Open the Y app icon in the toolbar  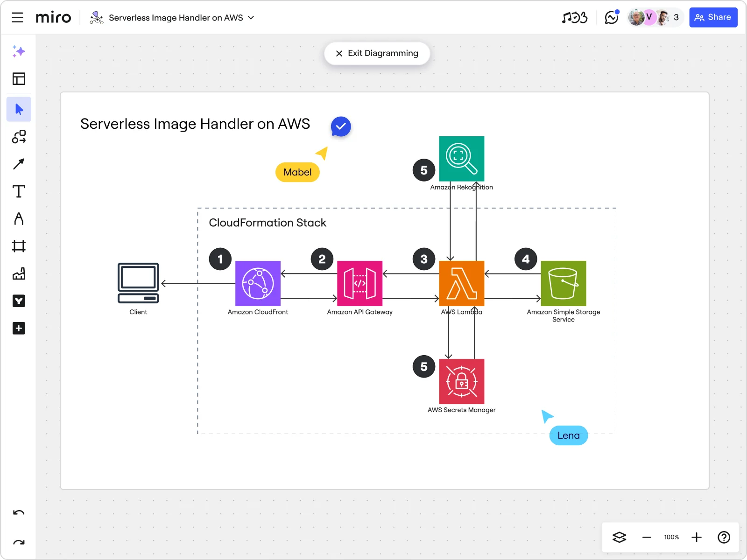point(19,301)
